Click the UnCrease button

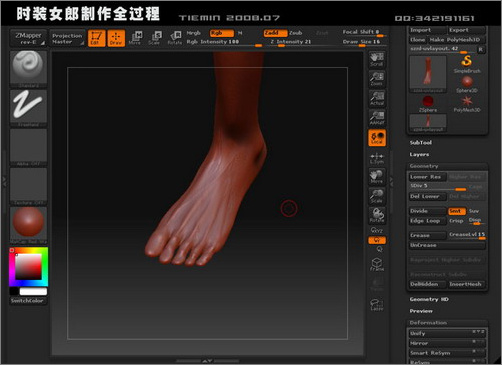point(447,245)
